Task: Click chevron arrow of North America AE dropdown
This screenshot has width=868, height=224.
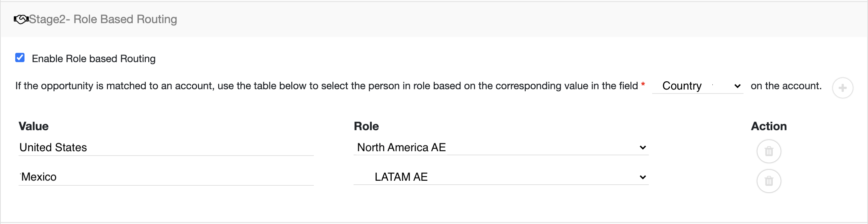Action: [x=643, y=148]
